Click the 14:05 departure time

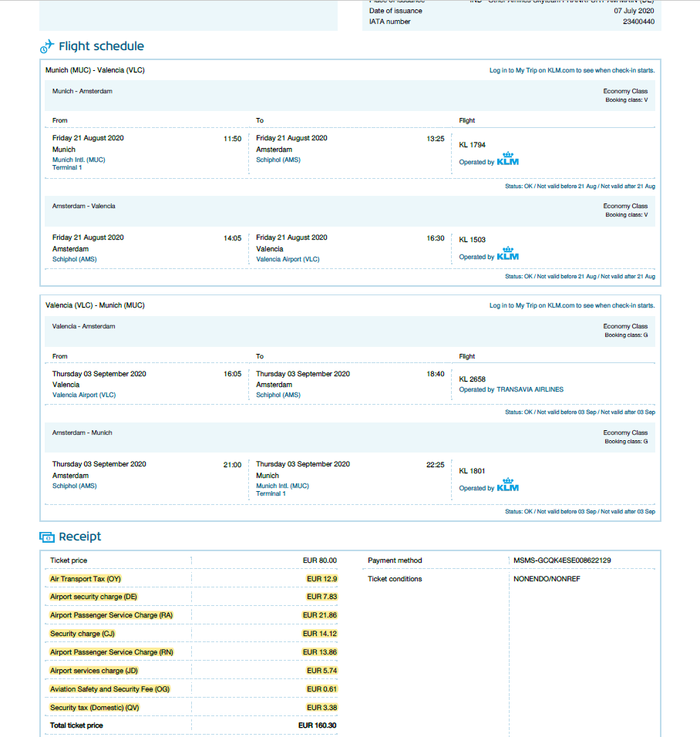[x=232, y=238]
